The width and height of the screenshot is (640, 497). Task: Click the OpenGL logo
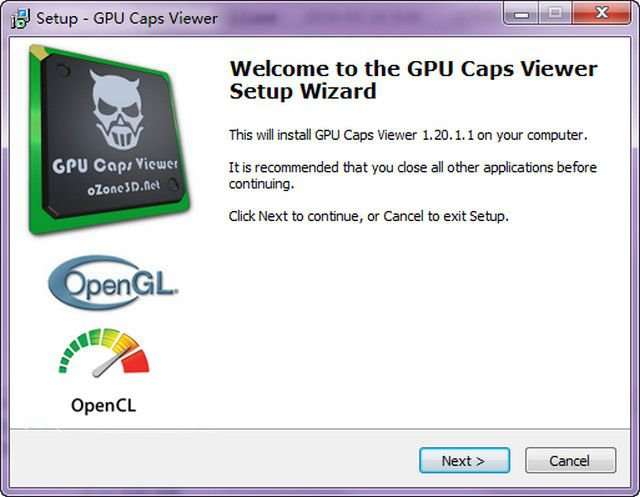coord(113,283)
